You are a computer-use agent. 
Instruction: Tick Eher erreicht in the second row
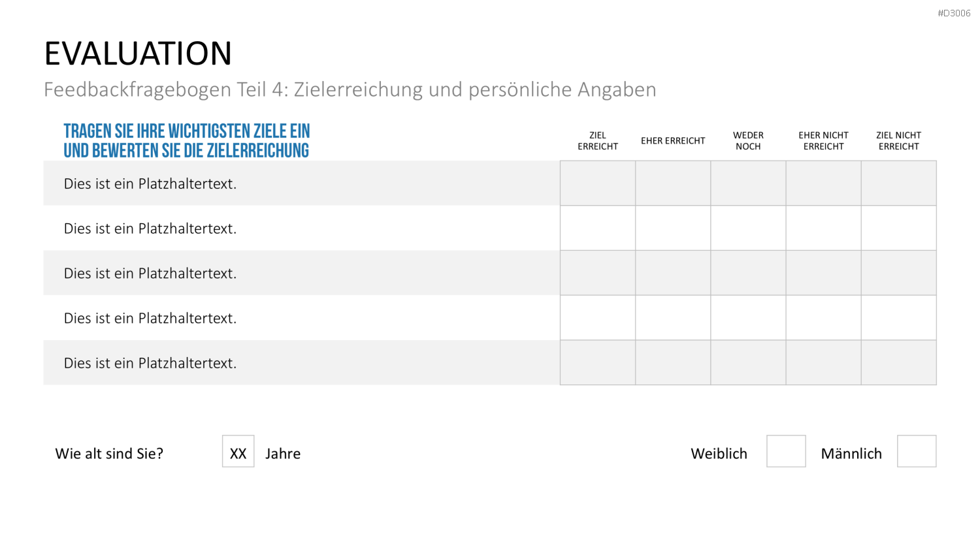pos(673,228)
